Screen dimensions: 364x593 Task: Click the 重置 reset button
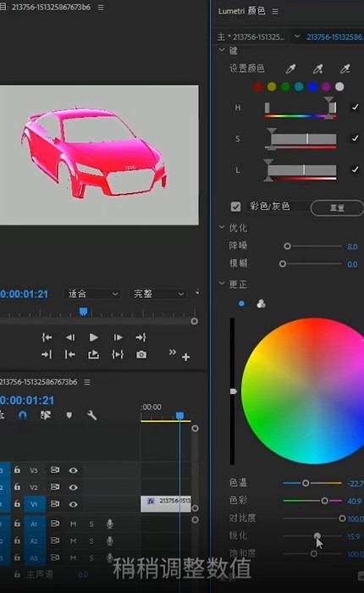(337, 208)
